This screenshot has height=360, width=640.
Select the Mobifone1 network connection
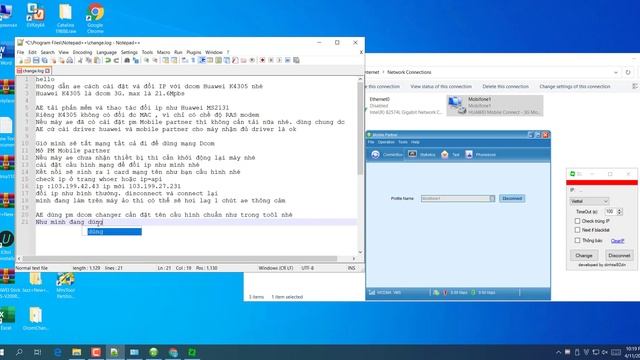pyautogui.click(x=495, y=106)
